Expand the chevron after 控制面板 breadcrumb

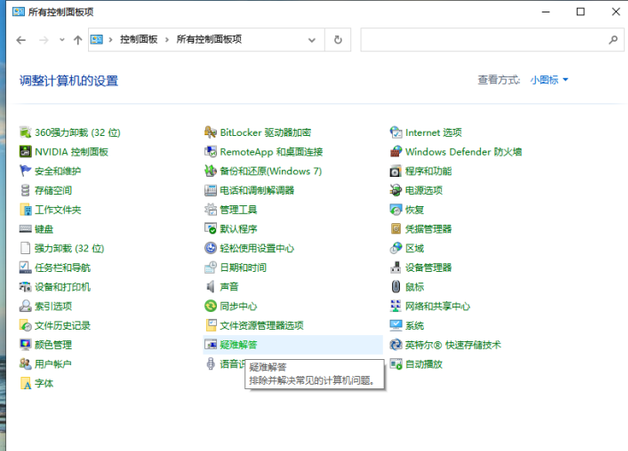[167, 39]
